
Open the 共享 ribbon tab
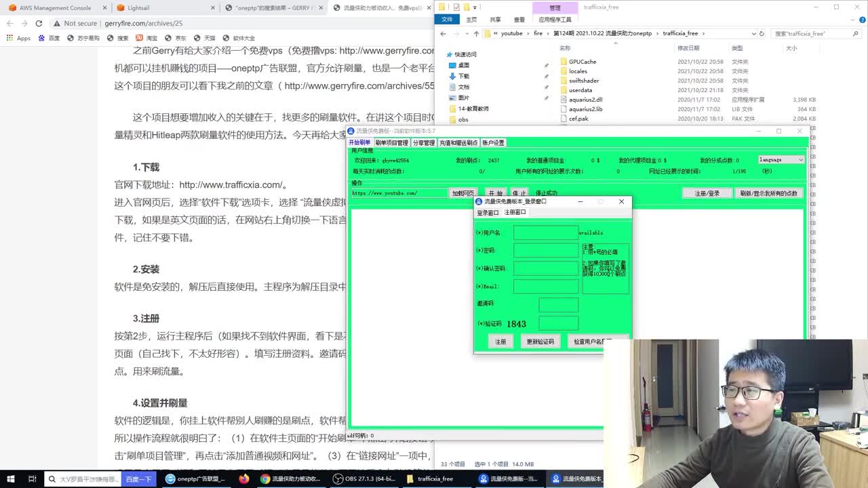coord(496,20)
